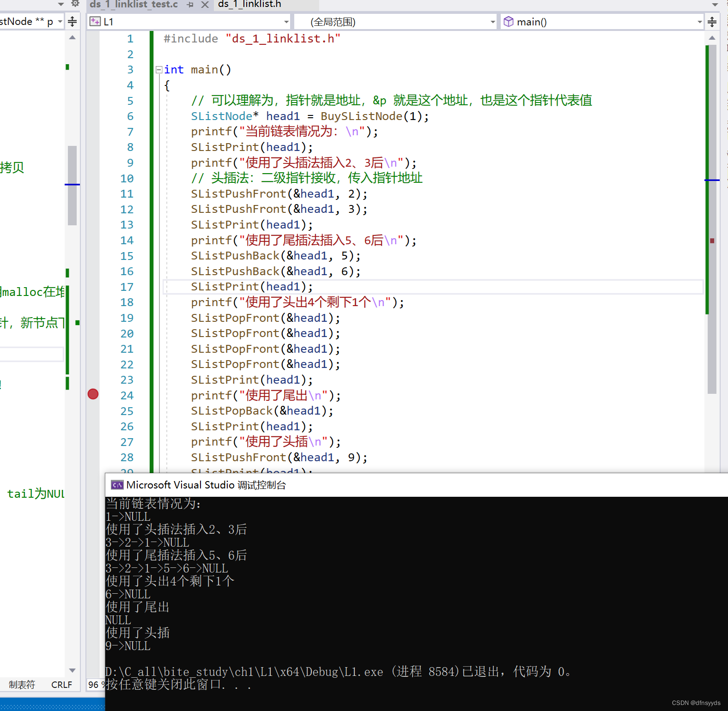This screenshot has width=728, height=711.
Task: Open the left pane window dropdown arrow
Action: tap(61, 4)
